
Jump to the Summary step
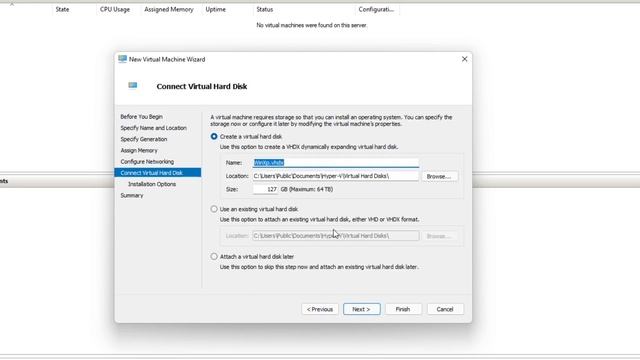coord(132,196)
